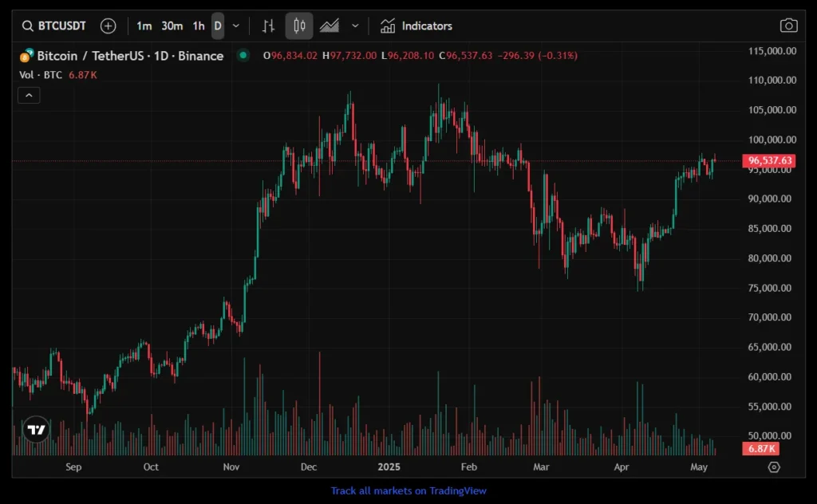Select the D daily interval

[217, 26]
